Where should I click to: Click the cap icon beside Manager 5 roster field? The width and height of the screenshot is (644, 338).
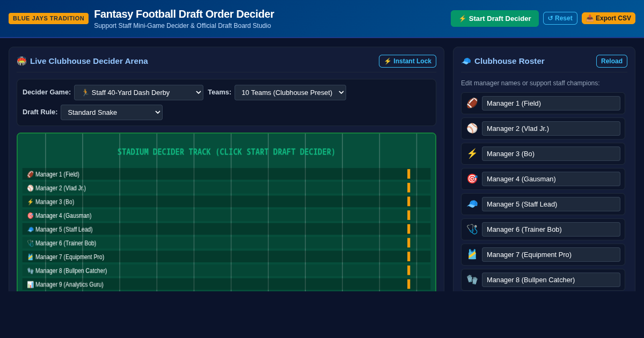(472, 204)
